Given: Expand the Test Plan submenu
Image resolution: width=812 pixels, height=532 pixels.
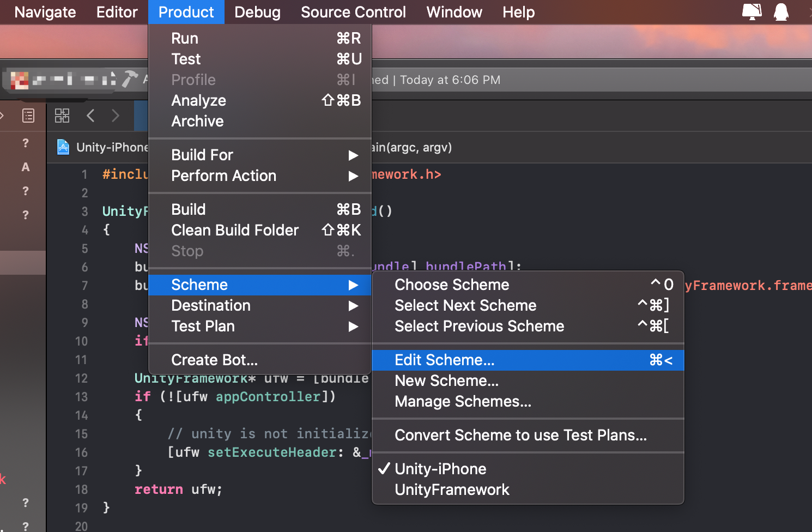Looking at the screenshot, I should click(259, 326).
